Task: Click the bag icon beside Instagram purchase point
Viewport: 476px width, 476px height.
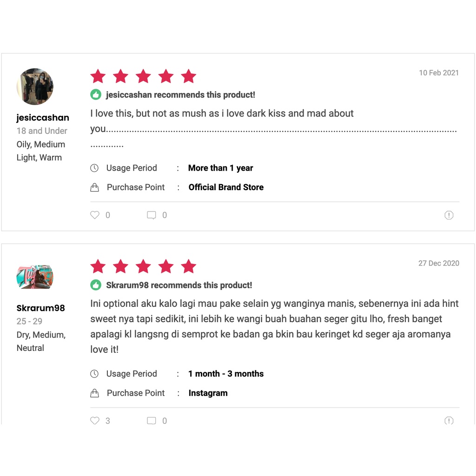Action: point(94,393)
